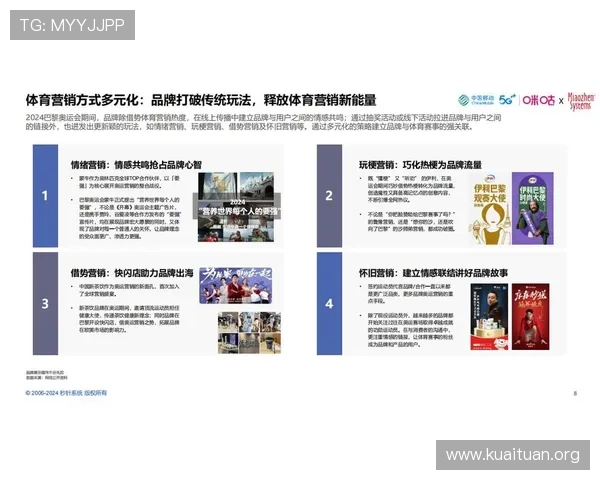
Task: Click the data source note above copyright
Action: tap(47, 375)
